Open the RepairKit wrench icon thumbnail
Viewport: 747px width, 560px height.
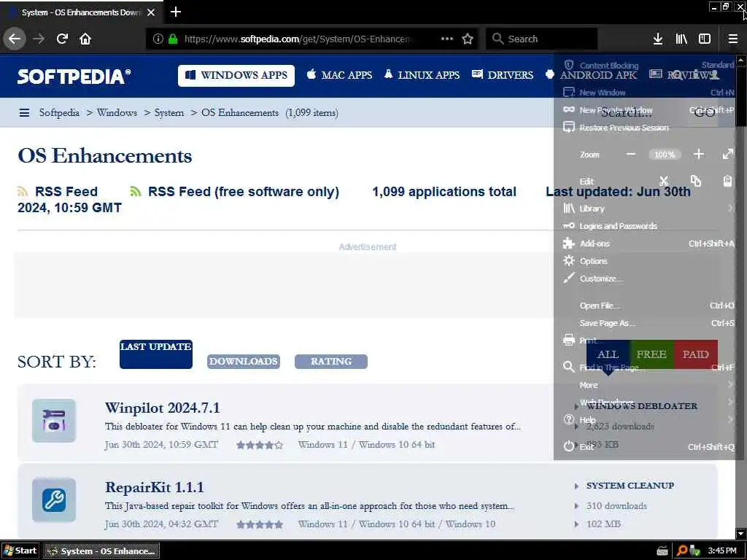coord(54,500)
